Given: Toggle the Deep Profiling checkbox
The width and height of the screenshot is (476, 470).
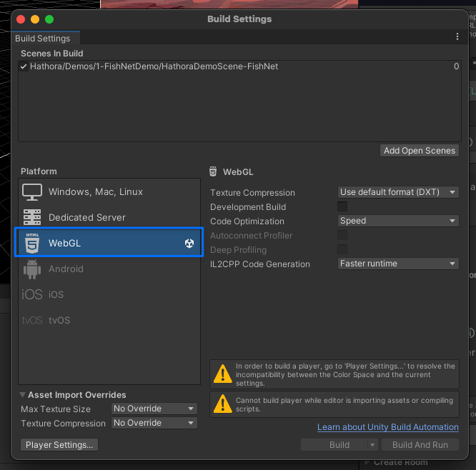Looking at the screenshot, I should click(342, 249).
